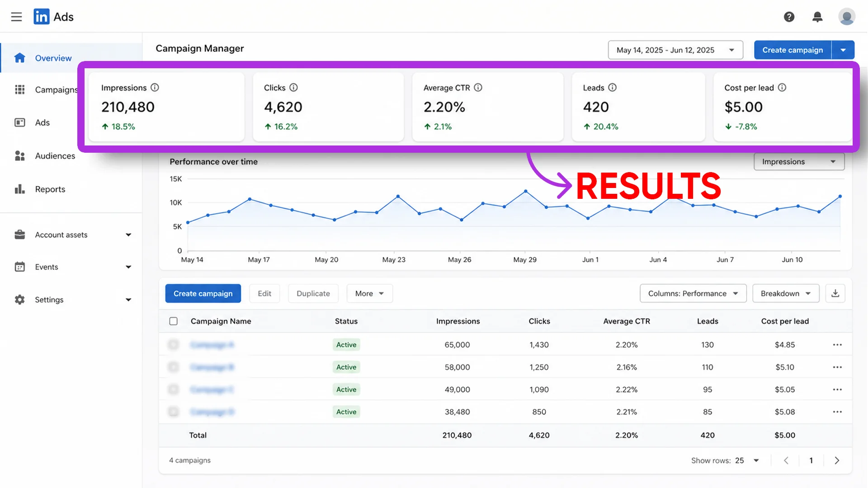
Task: Open the date range dropdown
Action: point(675,50)
